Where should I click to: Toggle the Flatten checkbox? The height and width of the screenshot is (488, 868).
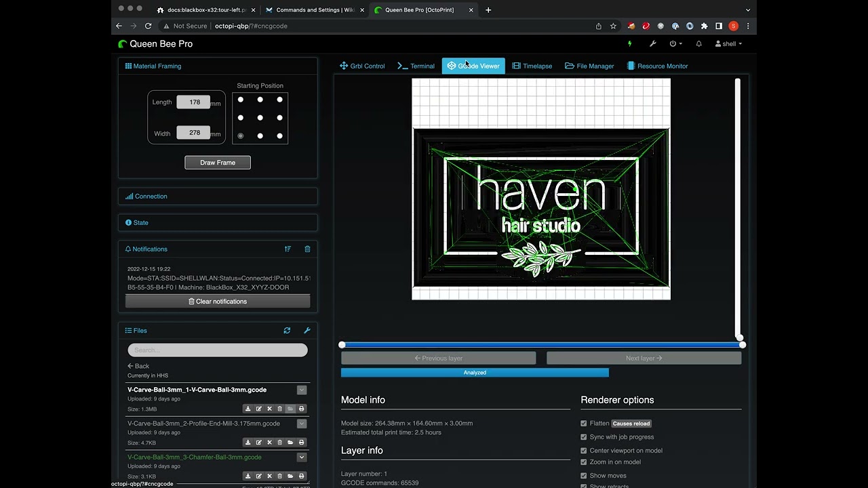click(x=584, y=424)
